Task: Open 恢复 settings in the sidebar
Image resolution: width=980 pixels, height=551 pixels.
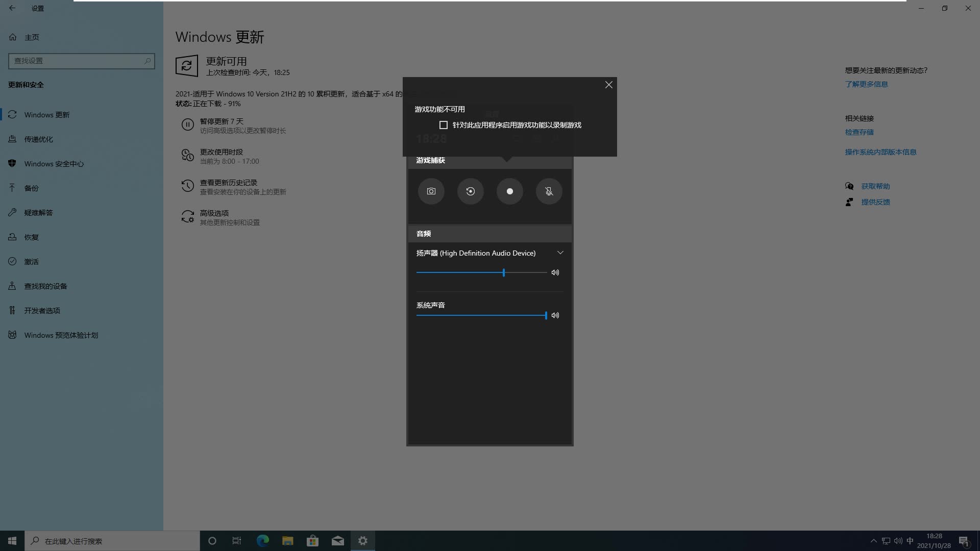Action: pyautogui.click(x=31, y=237)
